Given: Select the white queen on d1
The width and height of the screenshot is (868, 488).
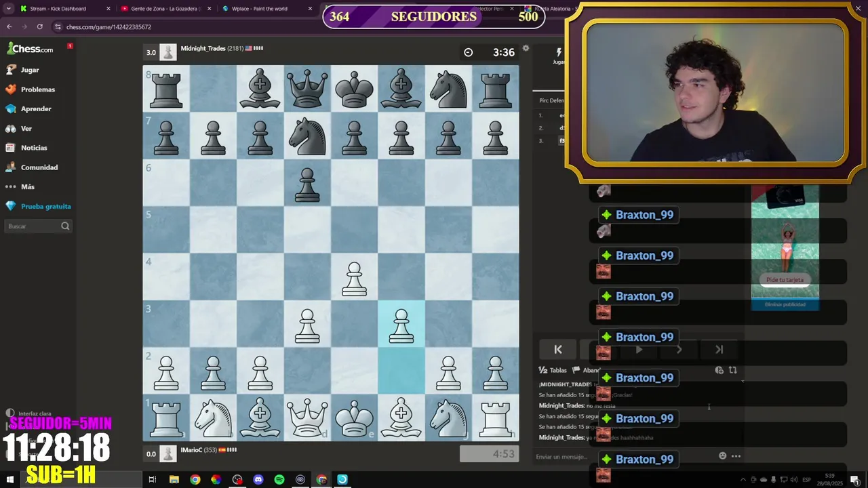Looking at the screenshot, I should coord(307,418).
